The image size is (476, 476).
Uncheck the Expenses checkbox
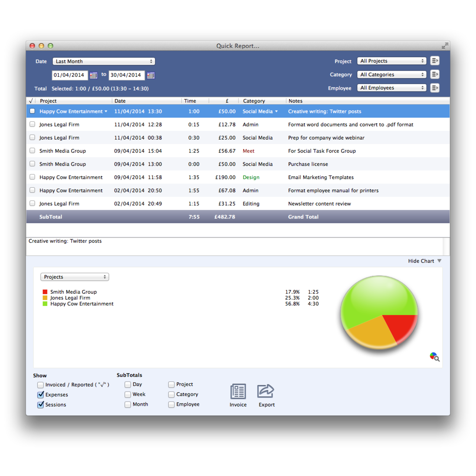tap(40, 395)
